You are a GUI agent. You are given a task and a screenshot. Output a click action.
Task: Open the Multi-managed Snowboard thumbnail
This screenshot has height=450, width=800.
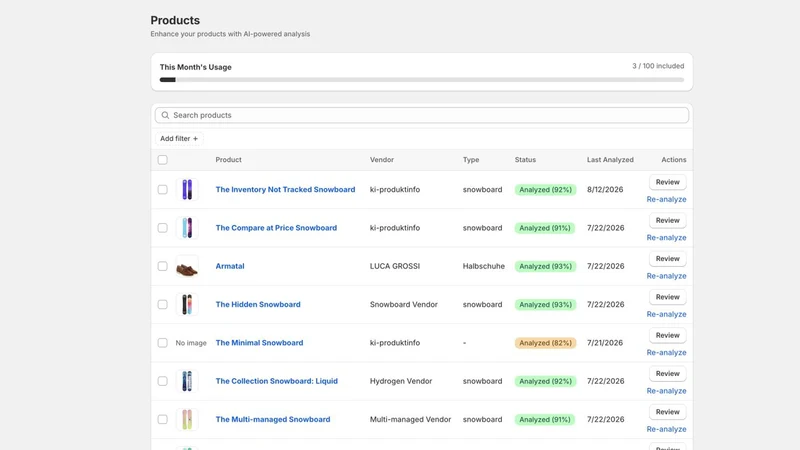point(187,419)
